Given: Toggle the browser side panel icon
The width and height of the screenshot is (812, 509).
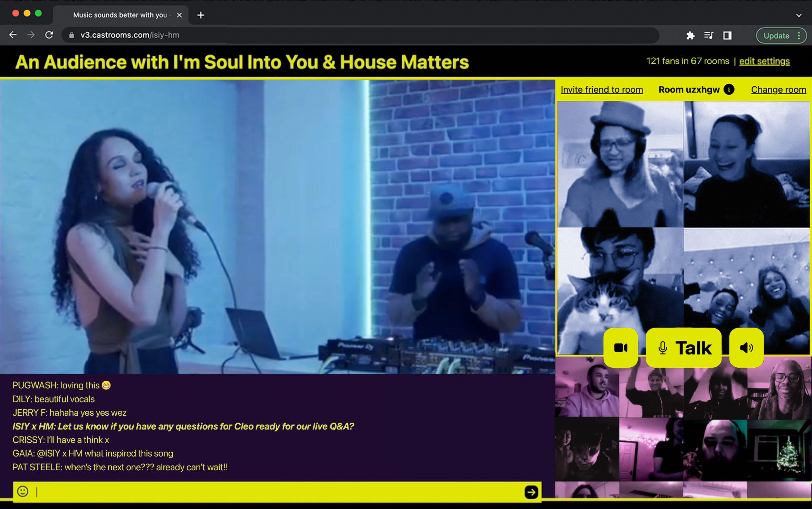Looking at the screenshot, I should click(727, 35).
